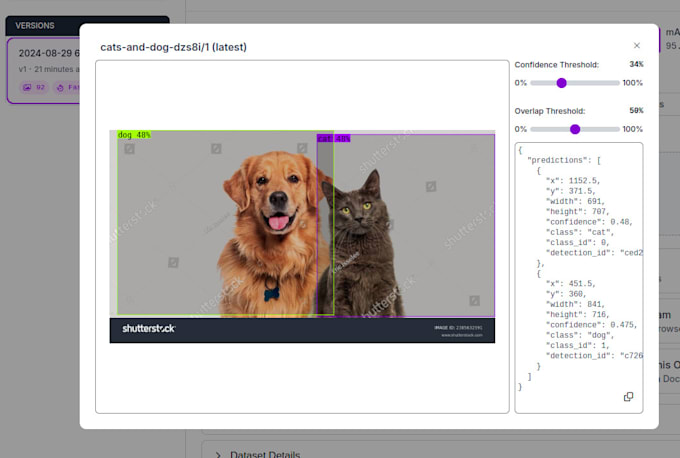
Task: Select the "x": 1152.5 JSON value
Action: coord(583,180)
